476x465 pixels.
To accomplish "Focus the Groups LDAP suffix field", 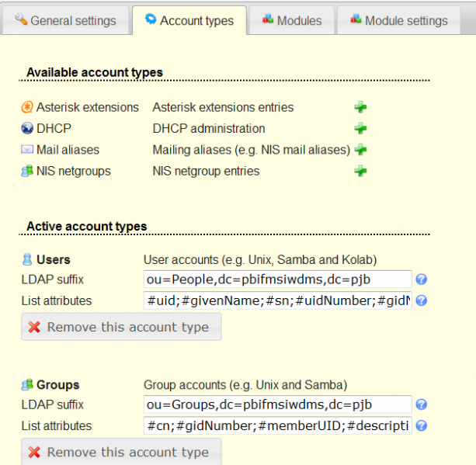I will (277, 404).
